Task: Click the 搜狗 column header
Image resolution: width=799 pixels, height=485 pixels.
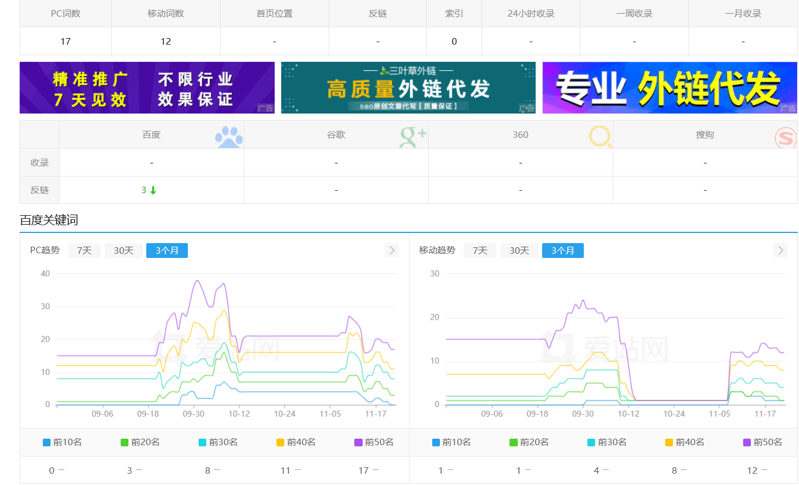Action: point(705,134)
